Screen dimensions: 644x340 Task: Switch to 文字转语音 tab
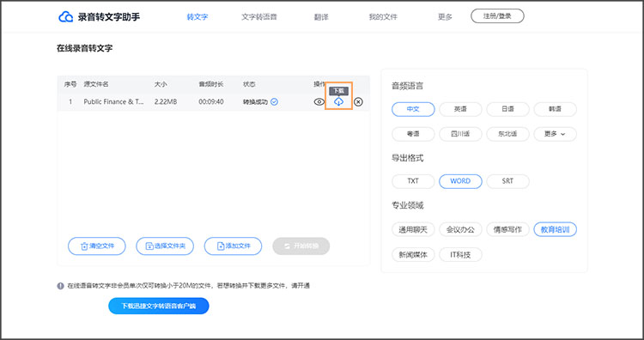tap(258, 17)
